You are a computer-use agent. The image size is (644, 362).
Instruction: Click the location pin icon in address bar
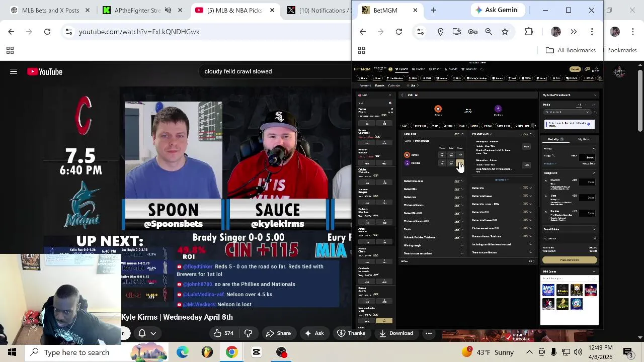(x=440, y=32)
